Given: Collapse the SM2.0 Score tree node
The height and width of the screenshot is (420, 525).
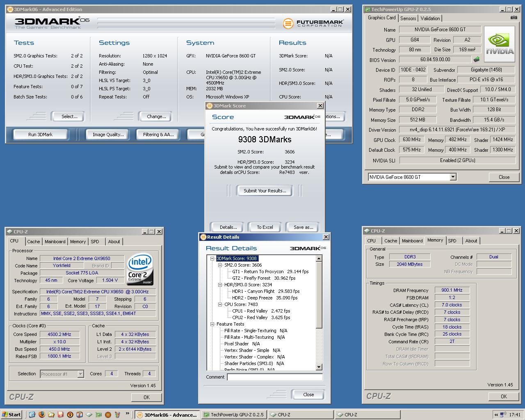Looking at the screenshot, I should click(x=220, y=265).
